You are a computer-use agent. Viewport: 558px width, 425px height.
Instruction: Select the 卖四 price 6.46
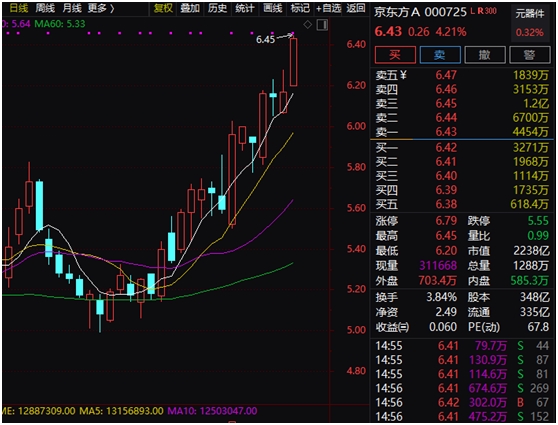pos(446,89)
